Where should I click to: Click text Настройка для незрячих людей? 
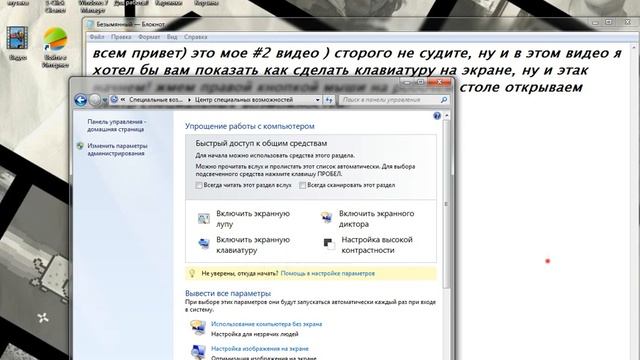point(255,334)
